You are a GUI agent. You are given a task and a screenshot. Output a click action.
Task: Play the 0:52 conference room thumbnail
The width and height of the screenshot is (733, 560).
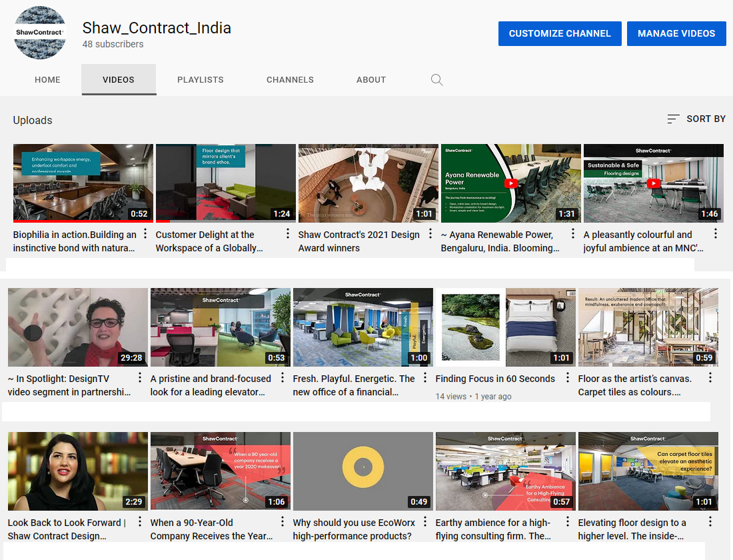[x=83, y=183]
